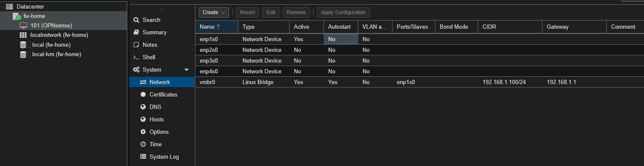Open Shell using the terminal prompt icon
This screenshot has height=166, width=644.
click(136, 57)
